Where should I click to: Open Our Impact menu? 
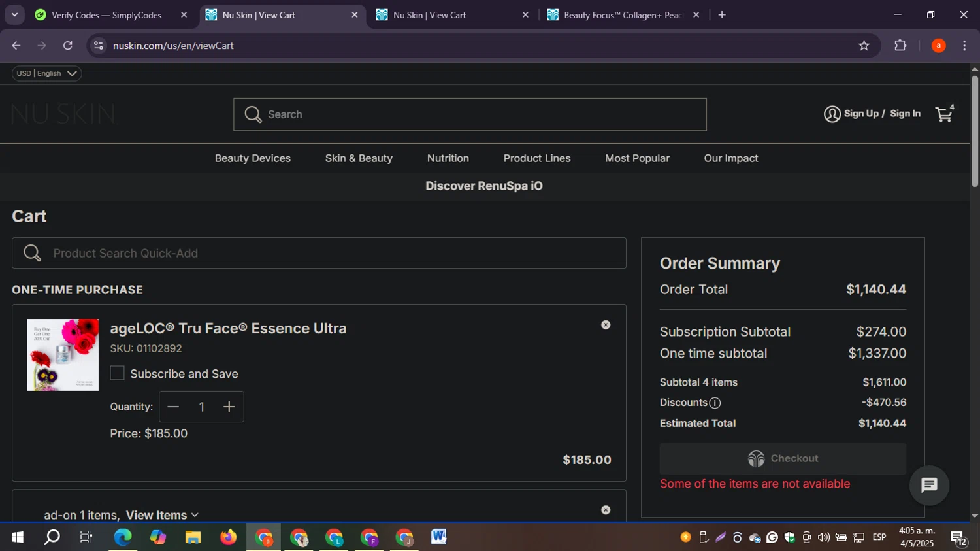(731, 158)
